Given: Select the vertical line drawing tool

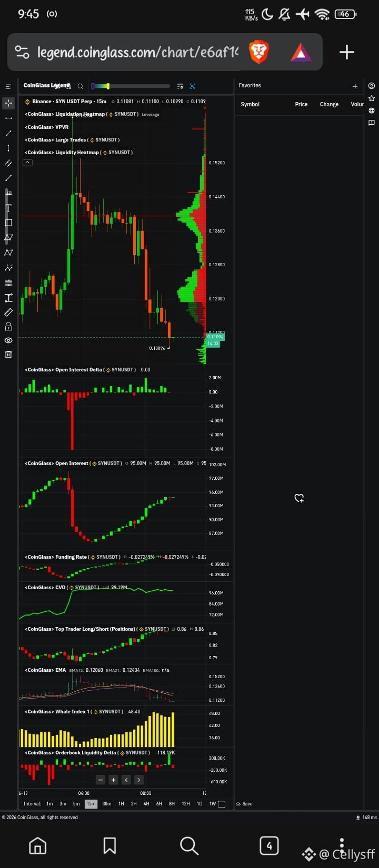Looking at the screenshot, I should [x=8, y=148].
